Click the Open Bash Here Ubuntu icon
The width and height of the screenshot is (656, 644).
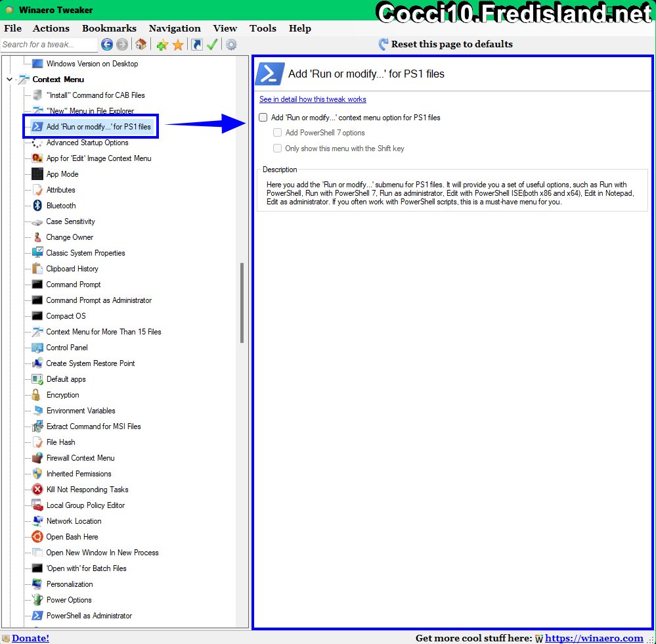pos(37,537)
